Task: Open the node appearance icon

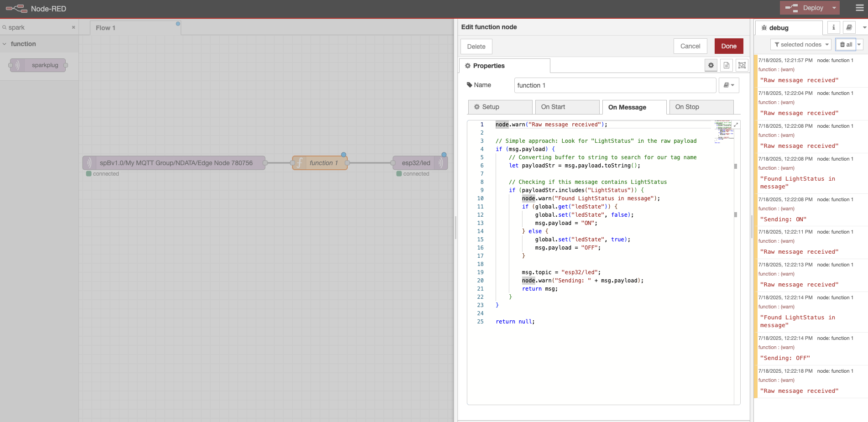Action: (x=742, y=65)
